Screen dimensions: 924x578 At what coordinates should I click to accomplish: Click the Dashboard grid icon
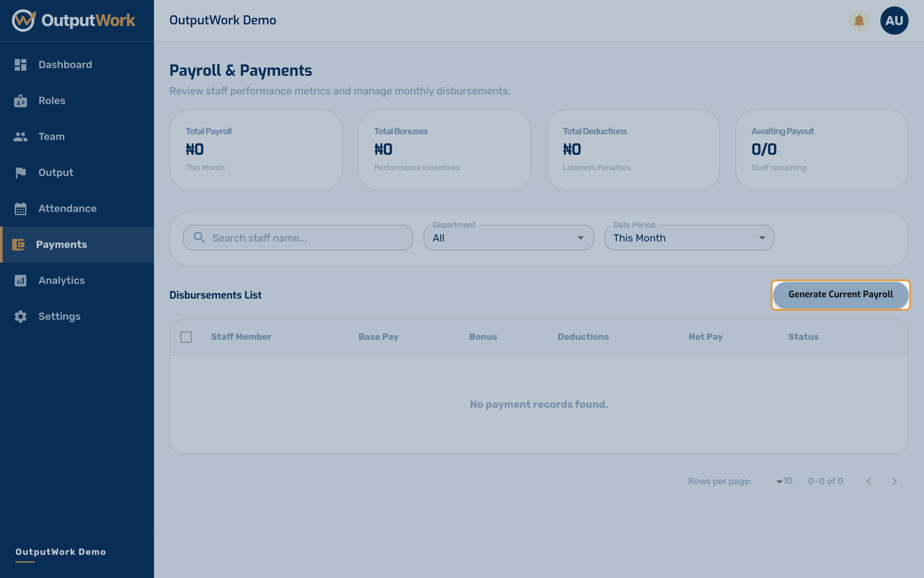pyautogui.click(x=21, y=65)
